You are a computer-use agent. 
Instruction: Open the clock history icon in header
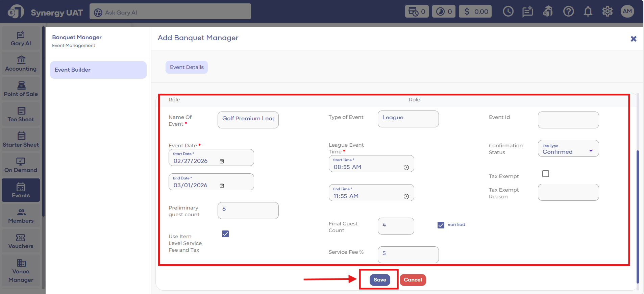pos(508,12)
